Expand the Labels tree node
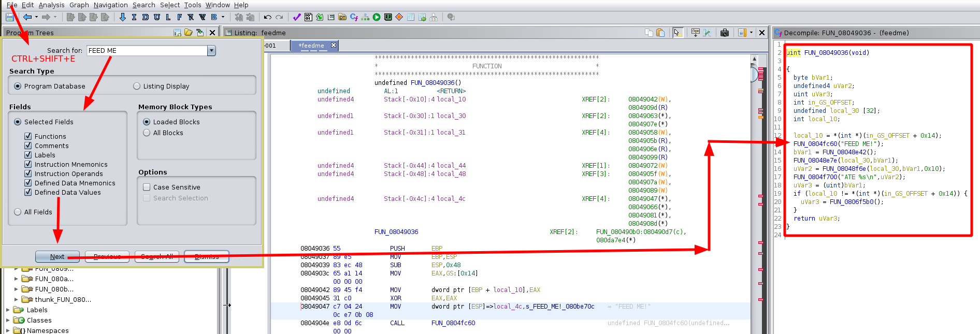The image size is (980, 334). pyautogui.click(x=8, y=310)
